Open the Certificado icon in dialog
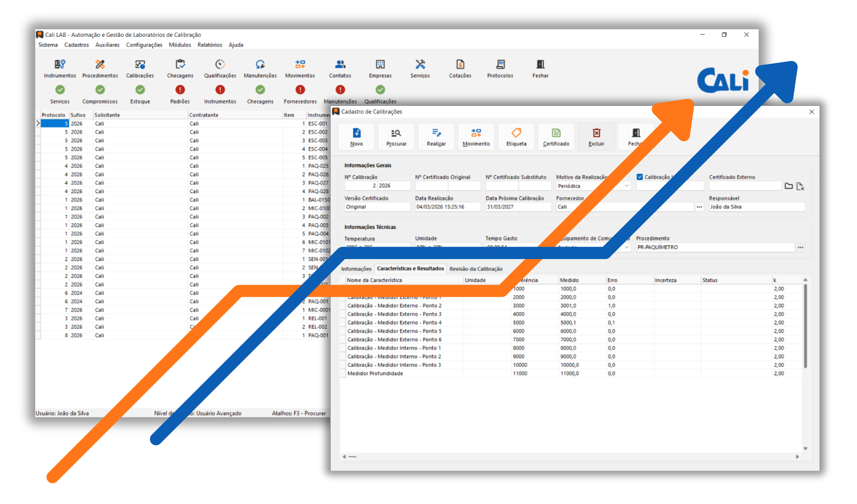Image resolution: width=857 pixels, height=504 pixels. pyautogui.click(x=556, y=134)
